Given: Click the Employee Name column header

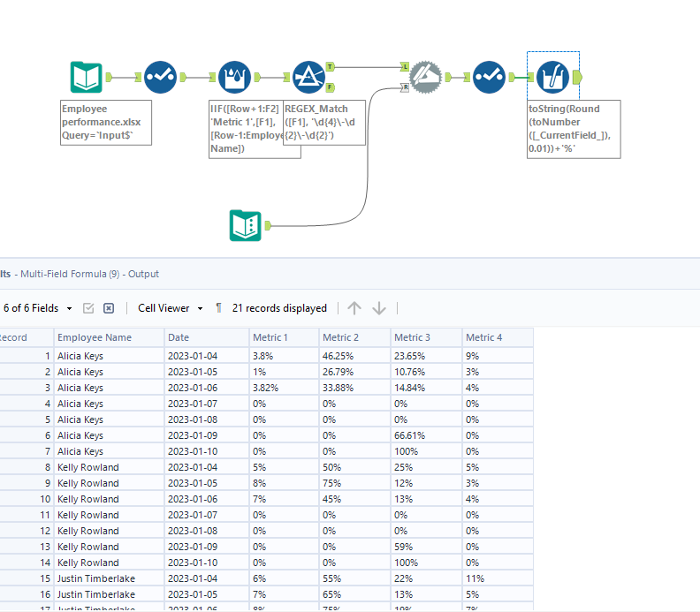Looking at the screenshot, I should point(109,337).
